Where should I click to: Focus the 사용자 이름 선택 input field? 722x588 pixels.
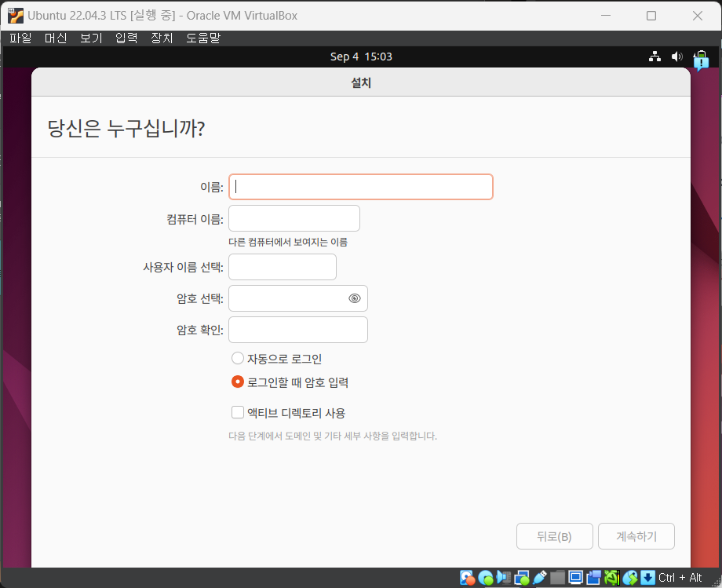[x=283, y=267]
